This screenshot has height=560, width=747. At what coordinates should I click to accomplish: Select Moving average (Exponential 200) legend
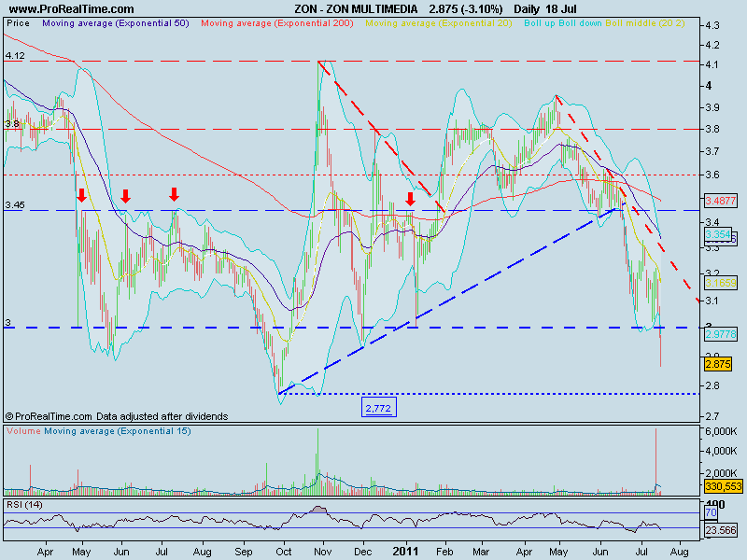[x=277, y=22]
